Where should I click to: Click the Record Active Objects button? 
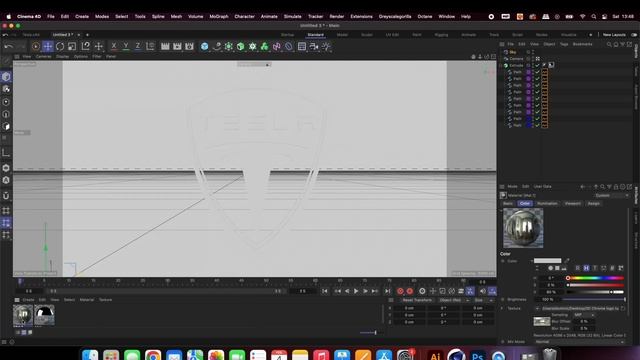coord(400,291)
